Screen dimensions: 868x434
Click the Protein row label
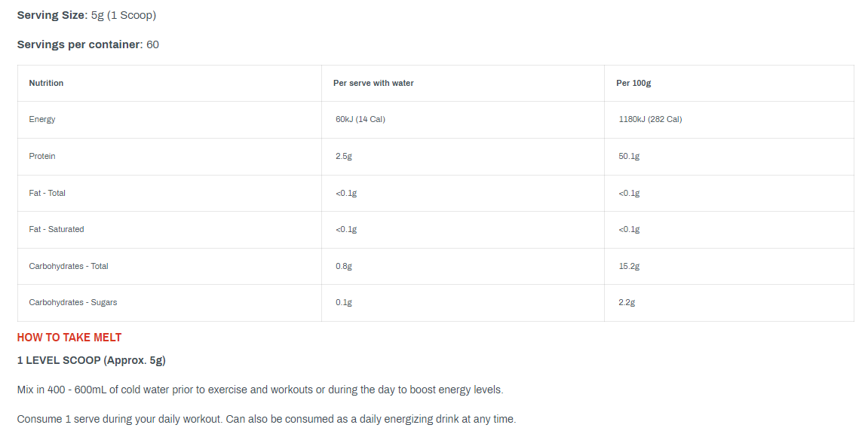(42, 156)
